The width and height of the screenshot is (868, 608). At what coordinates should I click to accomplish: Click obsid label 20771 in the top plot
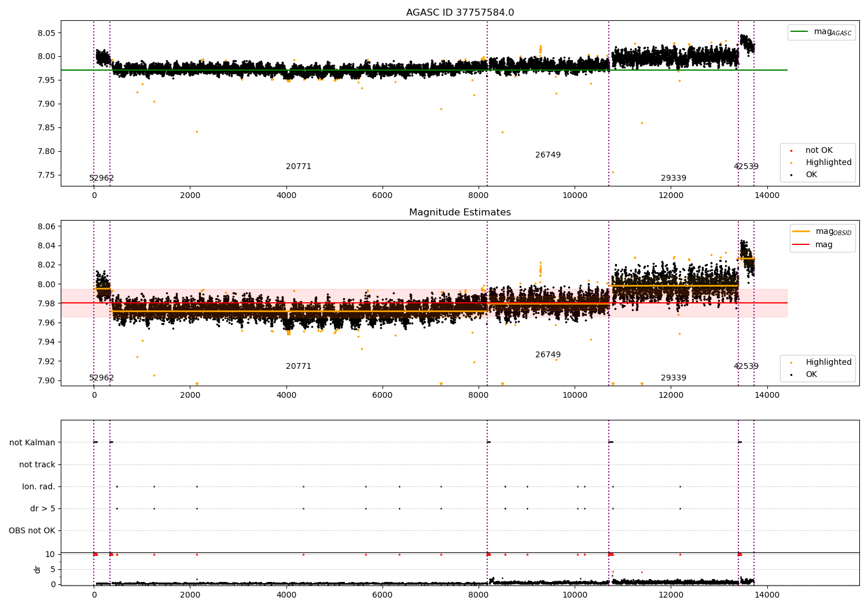click(x=299, y=167)
